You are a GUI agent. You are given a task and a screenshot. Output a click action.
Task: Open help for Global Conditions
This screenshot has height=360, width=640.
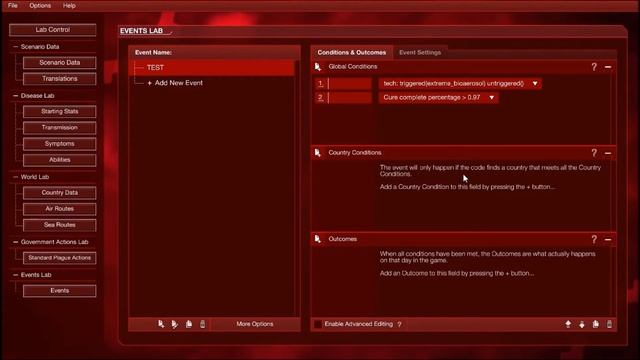coord(594,67)
